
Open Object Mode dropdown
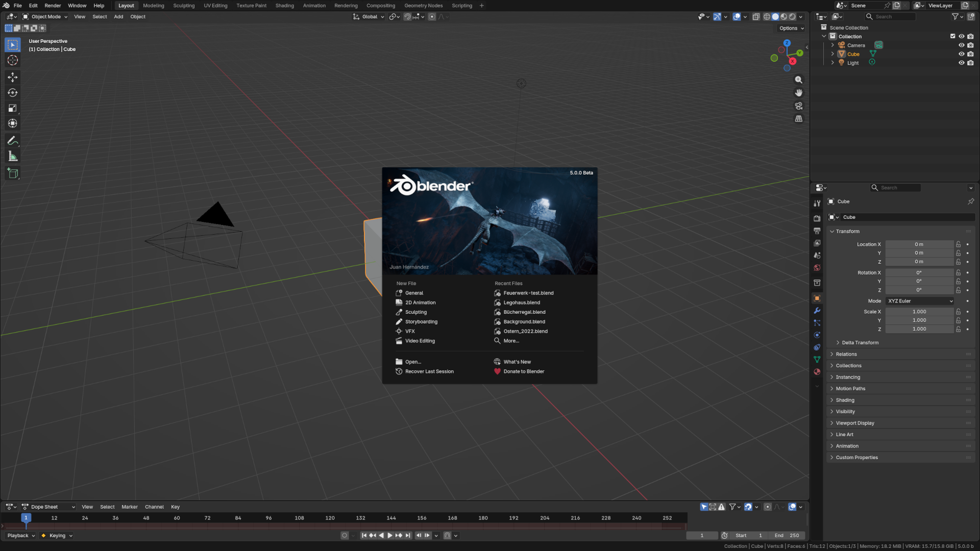(45, 17)
